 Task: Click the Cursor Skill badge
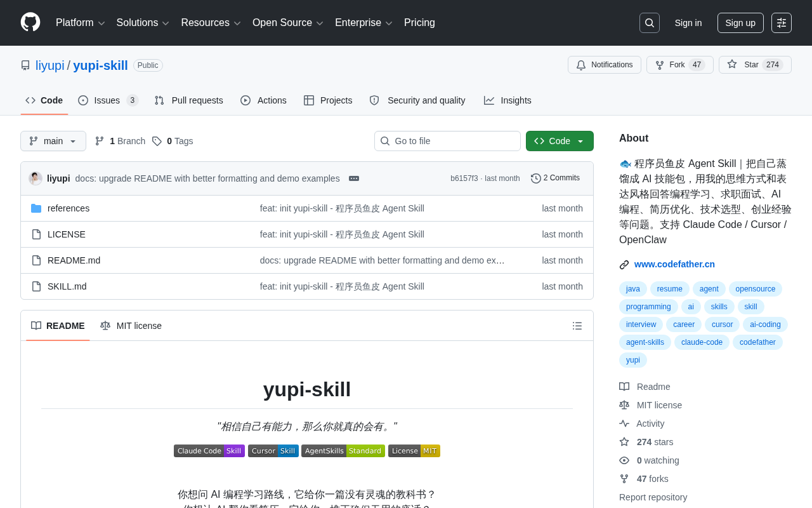(x=273, y=451)
